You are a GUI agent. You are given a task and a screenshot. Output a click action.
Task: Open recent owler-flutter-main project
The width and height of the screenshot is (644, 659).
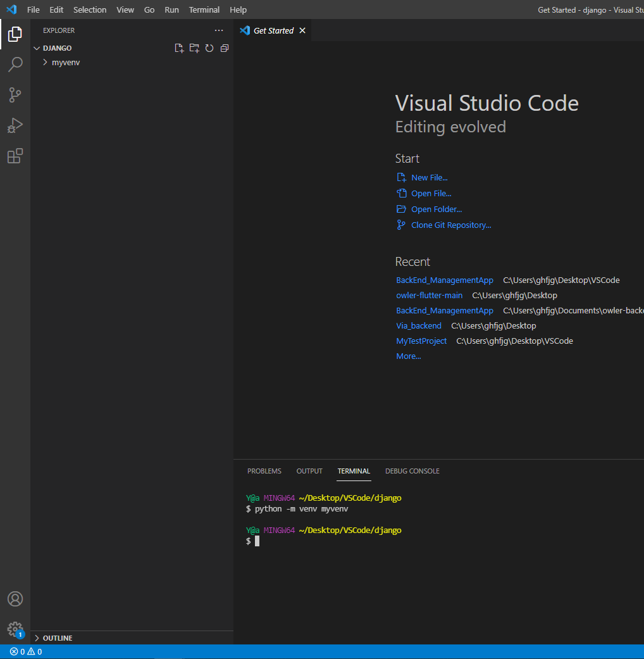(429, 296)
